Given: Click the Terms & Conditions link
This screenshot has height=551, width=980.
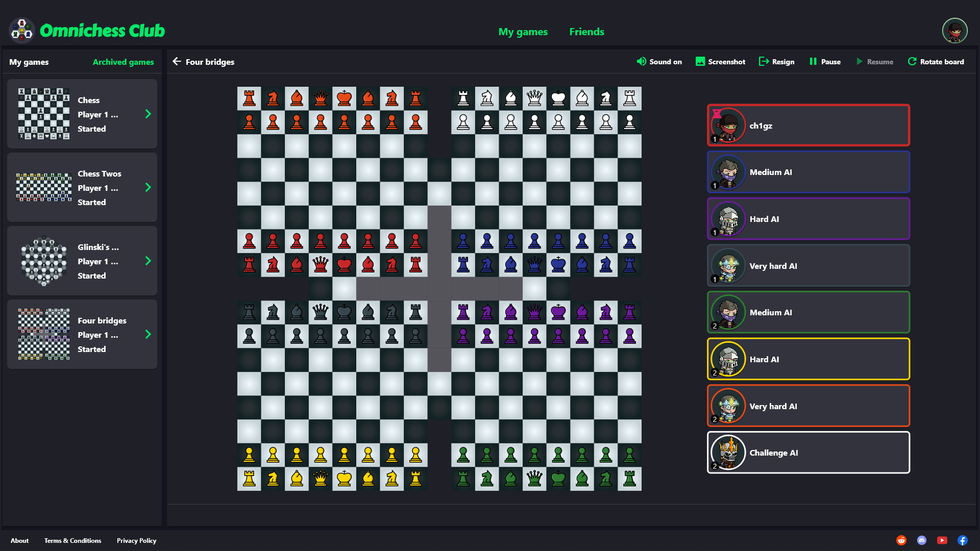Looking at the screenshot, I should click(x=72, y=540).
